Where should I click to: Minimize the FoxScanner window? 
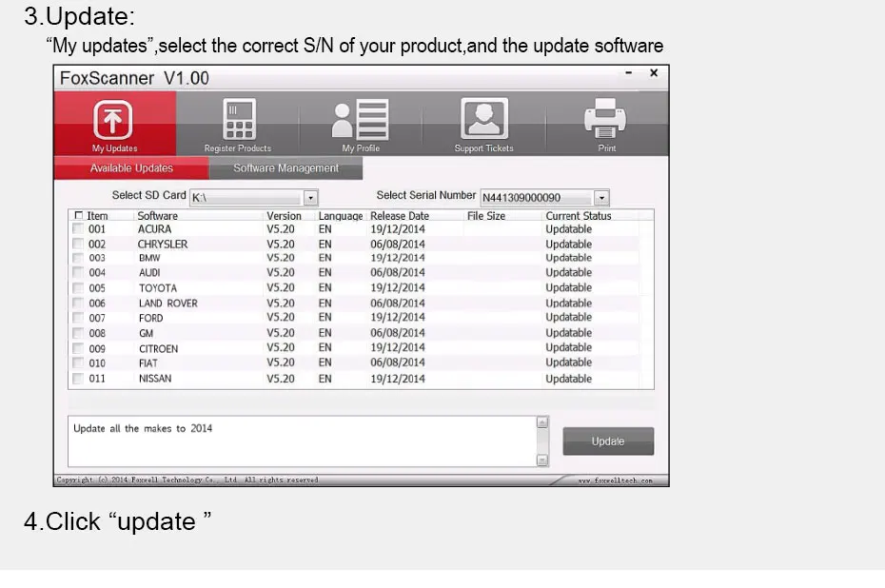click(x=629, y=73)
